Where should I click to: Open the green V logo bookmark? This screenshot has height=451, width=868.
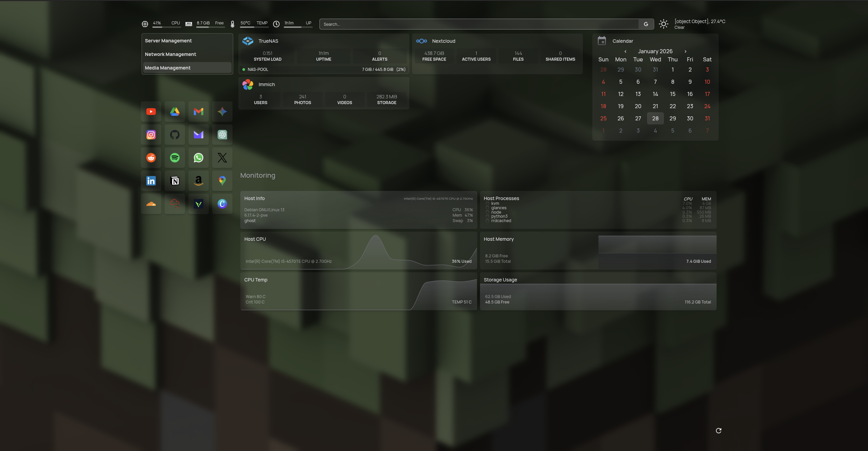(x=199, y=204)
